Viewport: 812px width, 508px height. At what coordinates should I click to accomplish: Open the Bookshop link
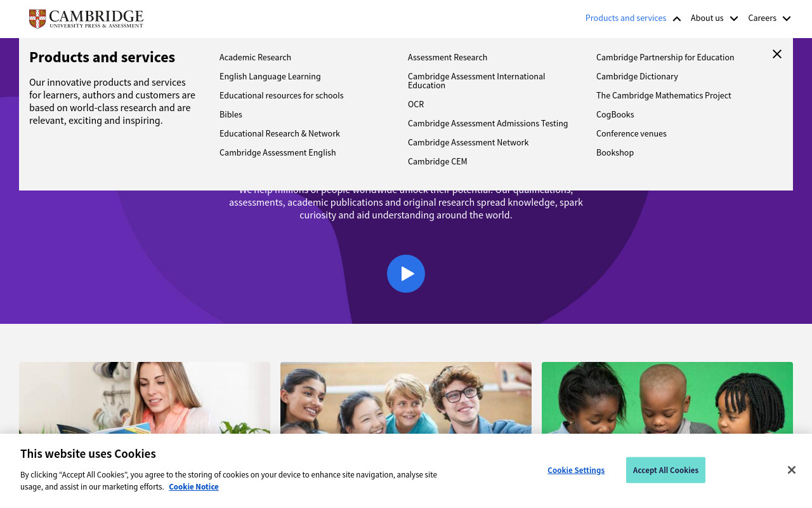pos(615,152)
